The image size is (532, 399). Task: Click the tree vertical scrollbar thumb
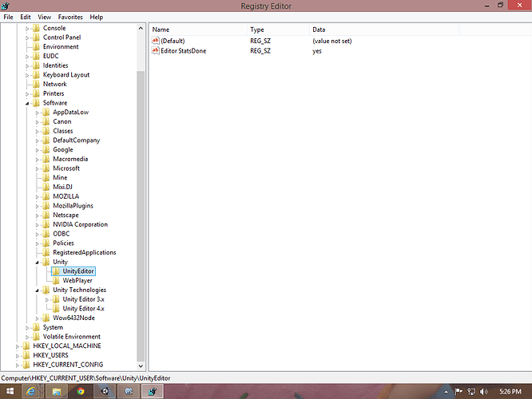click(x=141, y=216)
